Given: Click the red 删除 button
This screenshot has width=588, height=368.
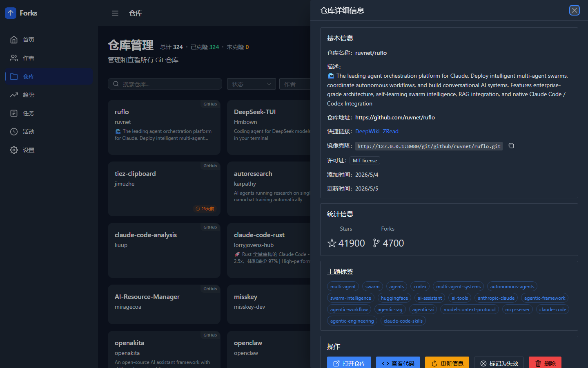Looking at the screenshot, I should tap(545, 363).
